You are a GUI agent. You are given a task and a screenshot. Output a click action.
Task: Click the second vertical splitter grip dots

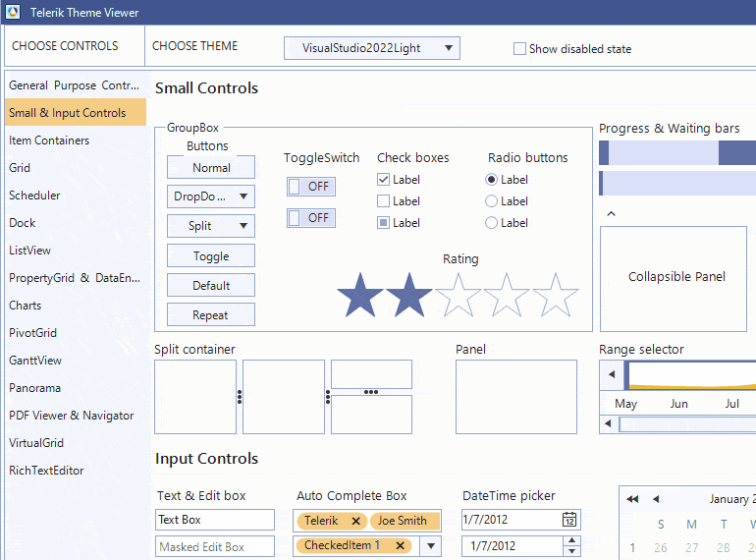pyautogui.click(x=328, y=397)
